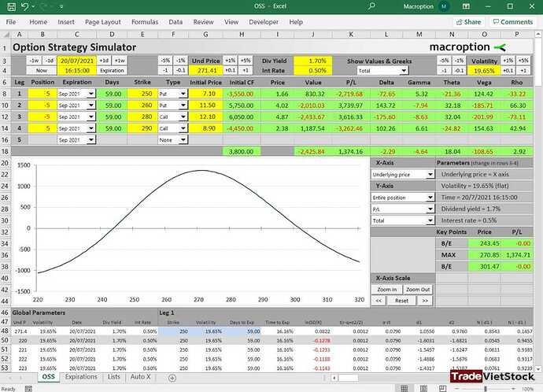The image size is (543, 392).
Task: Open the Page Layout tab
Action: click(x=103, y=22)
